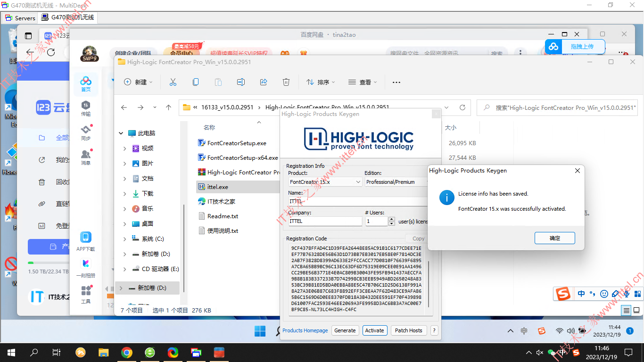The image size is (644, 362).
Task: Click the Explorer search box
Action: coord(557,108)
